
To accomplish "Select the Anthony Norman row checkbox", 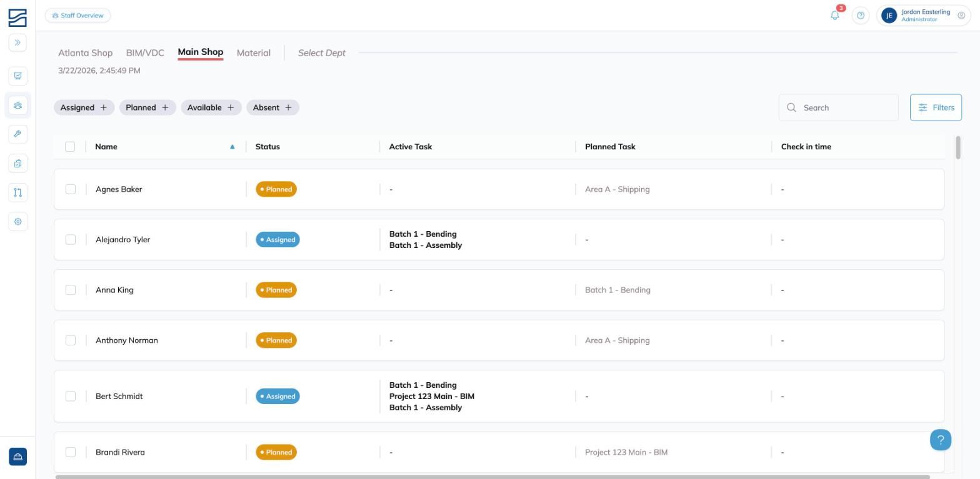I will 71,340.
